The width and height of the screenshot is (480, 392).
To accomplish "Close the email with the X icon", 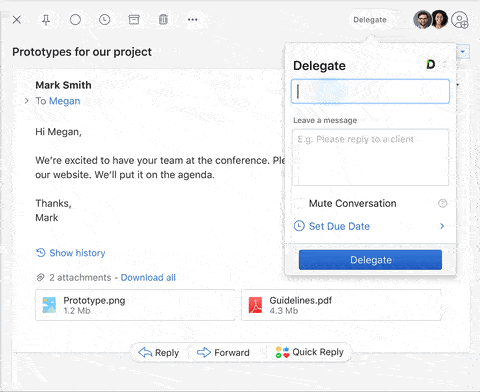I will pyautogui.click(x=17, y=20).
